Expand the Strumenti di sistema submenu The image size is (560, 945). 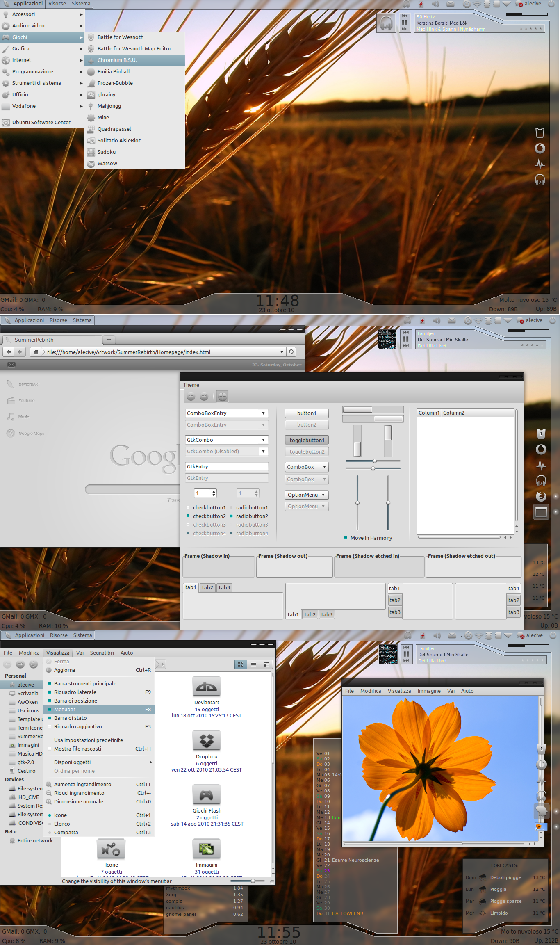tap(41, 83)
